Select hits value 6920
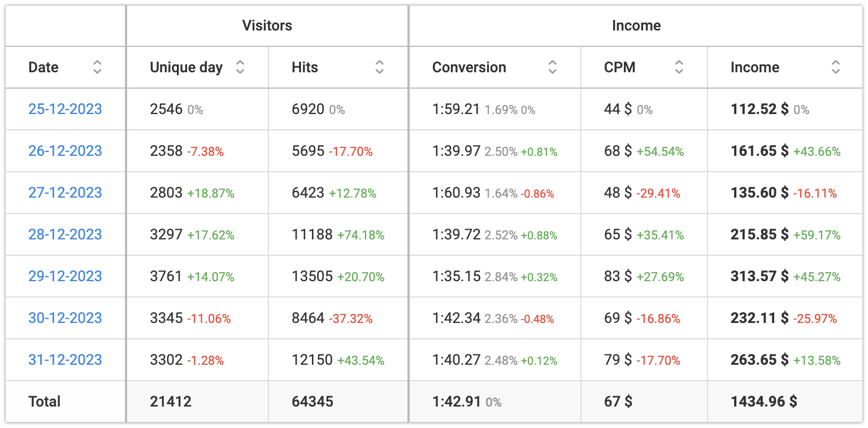This screenshot has height=428, width=868. point(308,109)
